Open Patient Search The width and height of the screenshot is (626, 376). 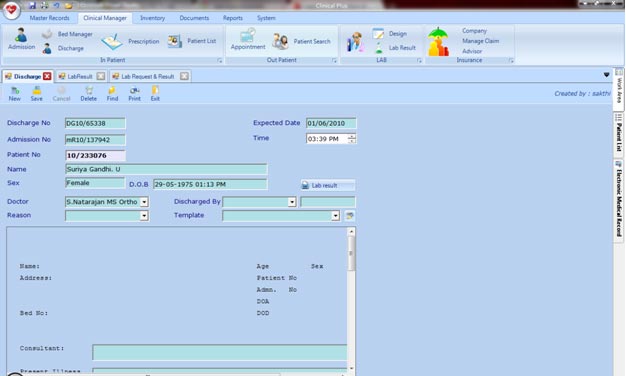point(301,42)
